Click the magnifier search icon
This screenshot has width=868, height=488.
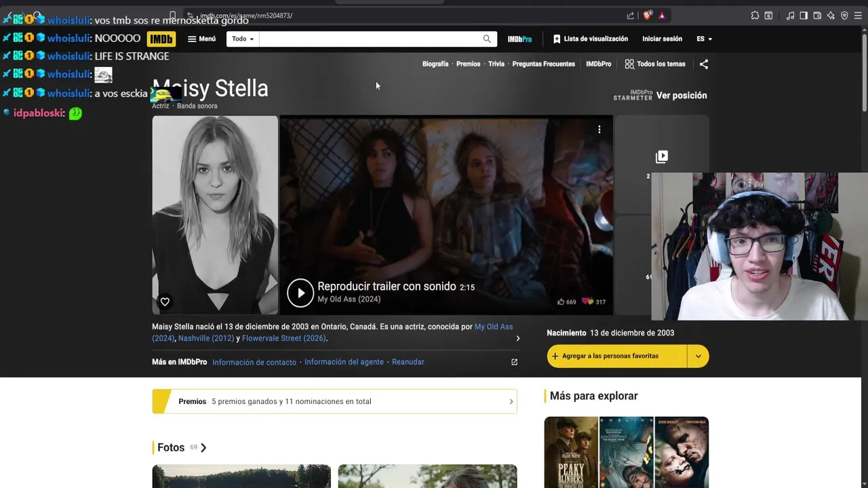click(x=487, y=39)
